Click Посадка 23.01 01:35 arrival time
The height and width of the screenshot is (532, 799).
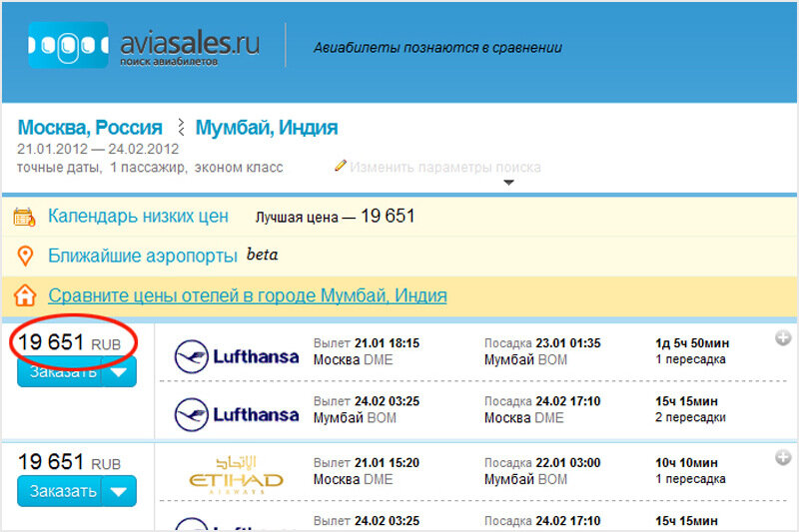click(542, 343)
